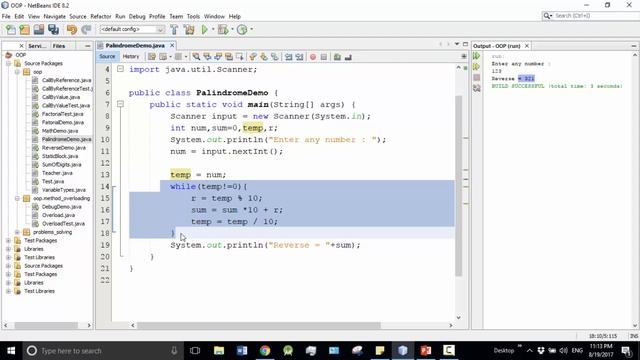
Task: Open the debug project dropdown arrow
Action: pyautogui.click(x=232, y=29)
